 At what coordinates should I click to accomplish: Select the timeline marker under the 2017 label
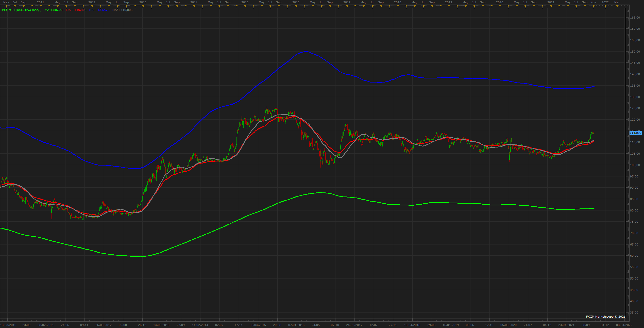pos(347,6)
